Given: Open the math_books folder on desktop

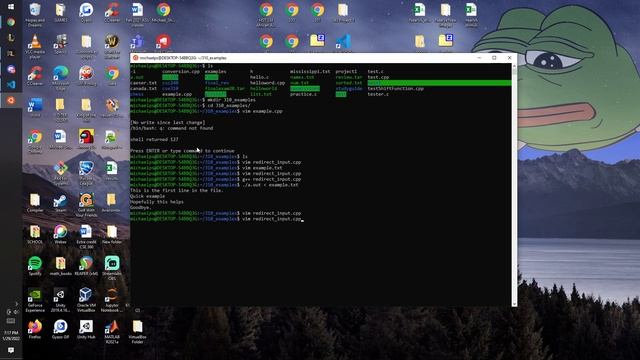Looking at the screenshot, I should (x=60, y=266).
